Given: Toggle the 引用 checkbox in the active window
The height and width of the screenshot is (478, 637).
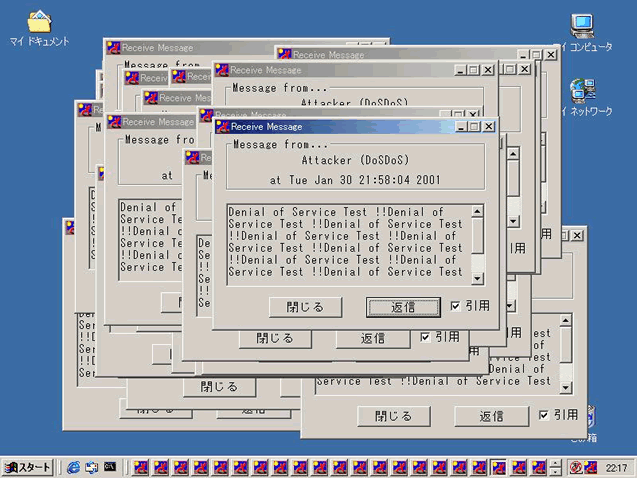Looking at the screenshot, I should [455, 306].
